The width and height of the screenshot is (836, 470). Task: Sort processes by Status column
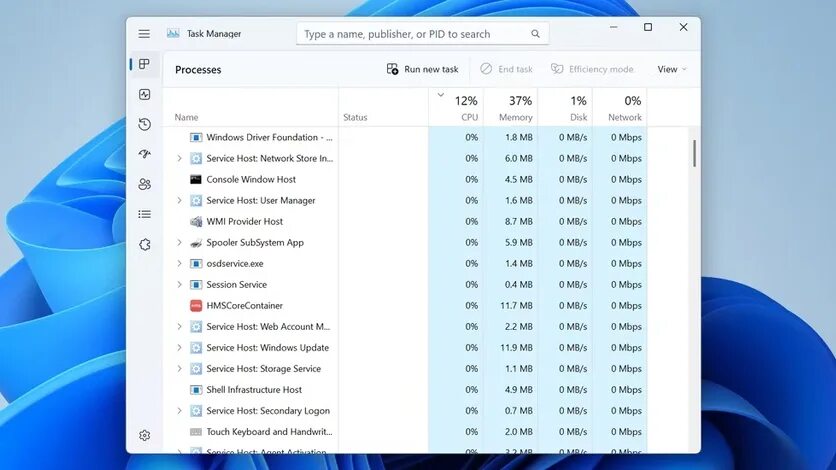tap(383, 107)
